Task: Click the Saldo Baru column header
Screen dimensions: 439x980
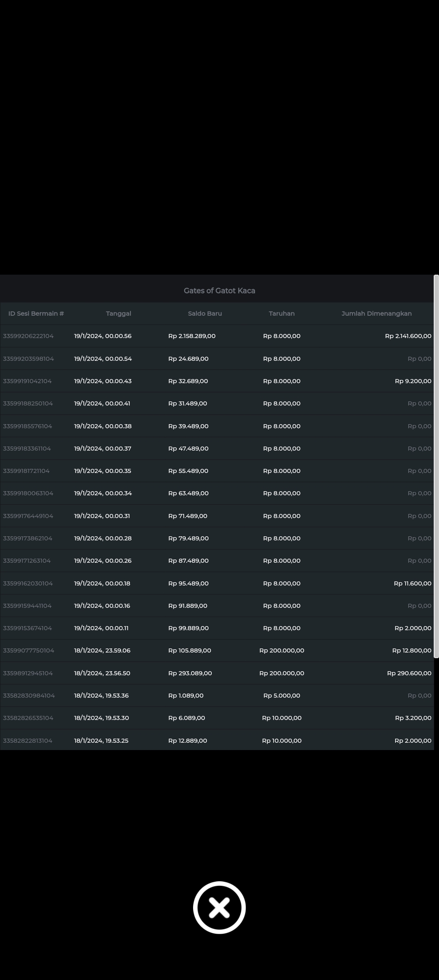Action: 205,314
